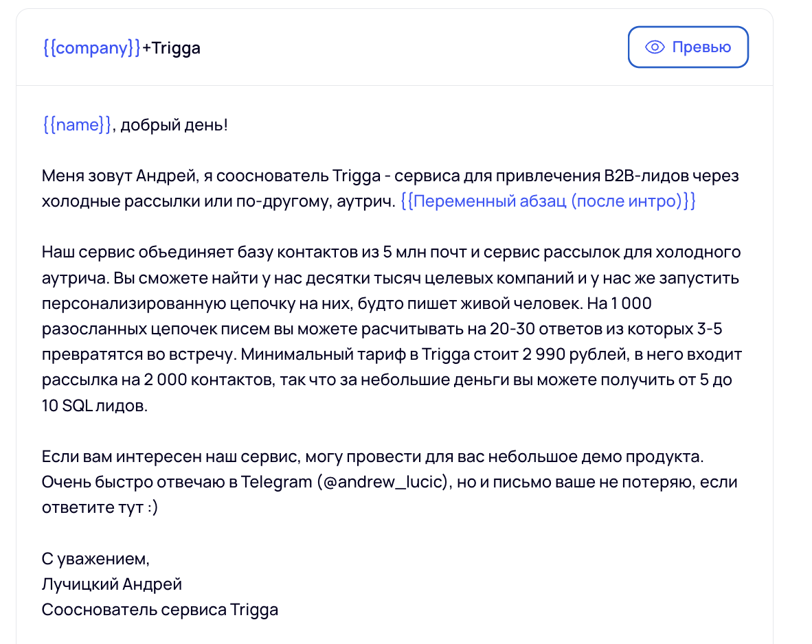Place cursor after +Trigga in the subject line
This screenshot has height=644, width=812.
(x=201, y=48)
